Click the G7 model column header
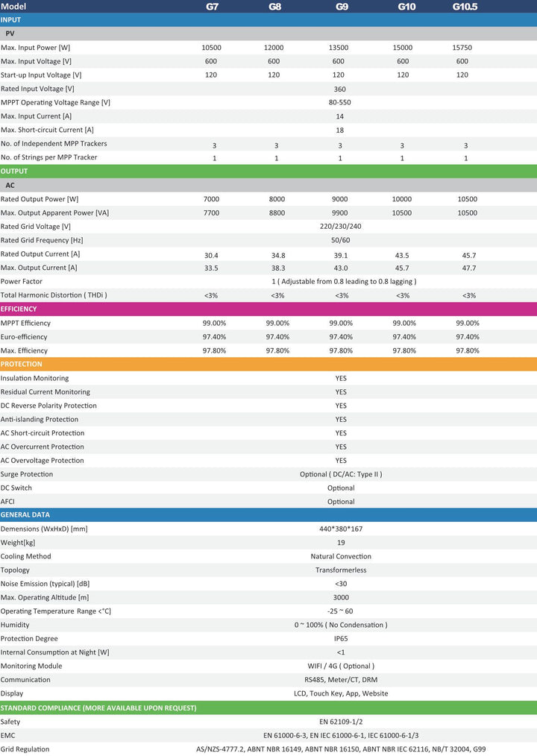The width and height of the screenshot is (537, 756). pos(212,7)
